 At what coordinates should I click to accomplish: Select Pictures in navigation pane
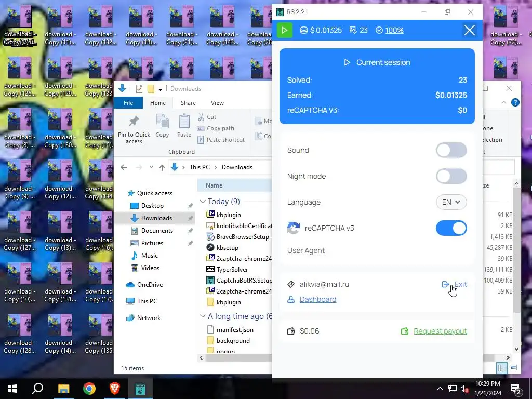point(152,243)
